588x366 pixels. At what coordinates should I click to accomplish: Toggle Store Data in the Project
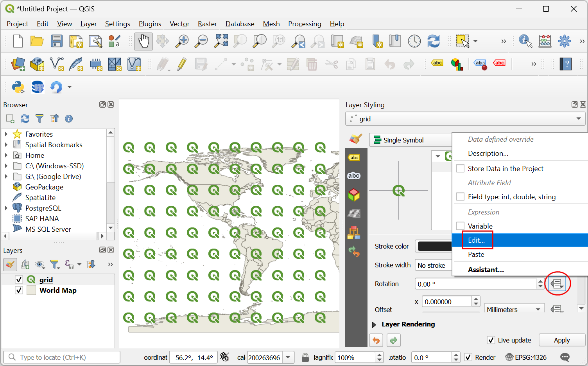(461, 169)
